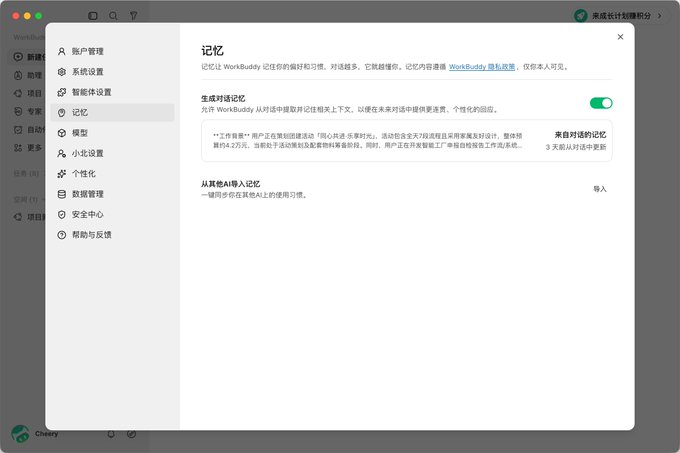
Task: Open 帮助与反馈 question mark icon
Action: click(x=62, y=235)
